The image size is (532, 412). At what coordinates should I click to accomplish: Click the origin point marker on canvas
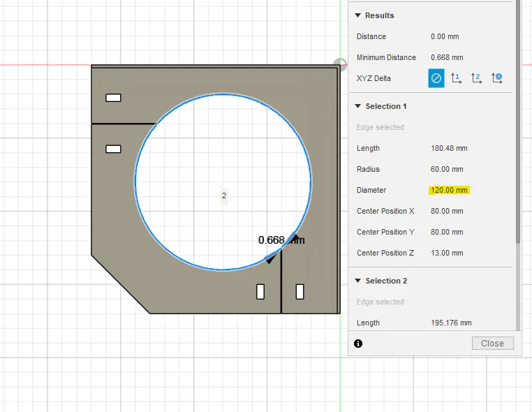coord(340,64)
